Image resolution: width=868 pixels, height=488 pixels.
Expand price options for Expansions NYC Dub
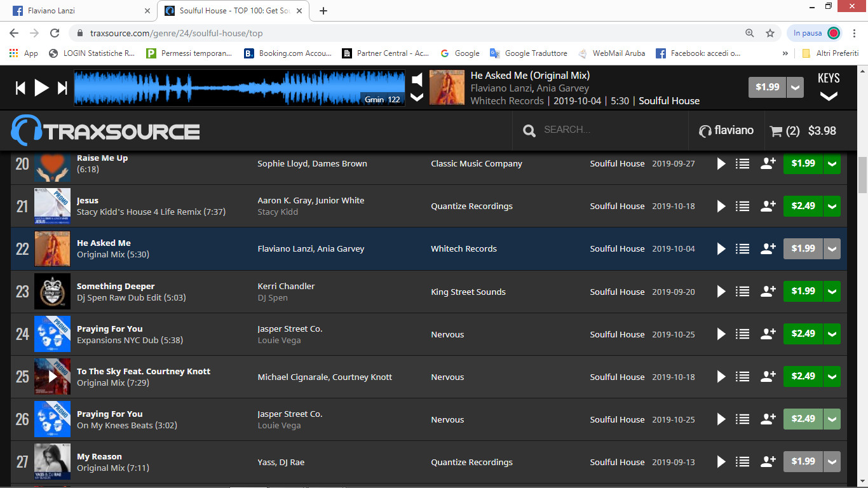[x=832, y=334]
